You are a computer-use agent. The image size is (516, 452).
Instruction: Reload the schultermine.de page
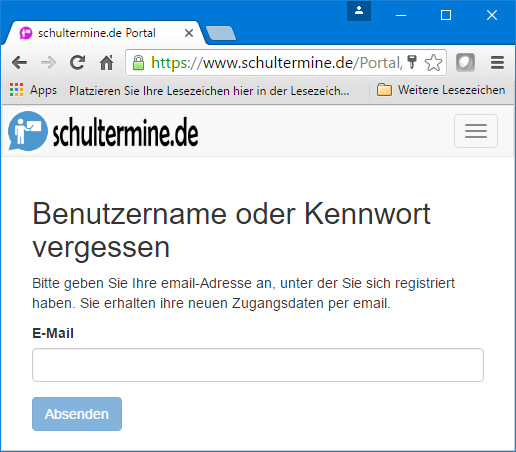click(78, 62)
